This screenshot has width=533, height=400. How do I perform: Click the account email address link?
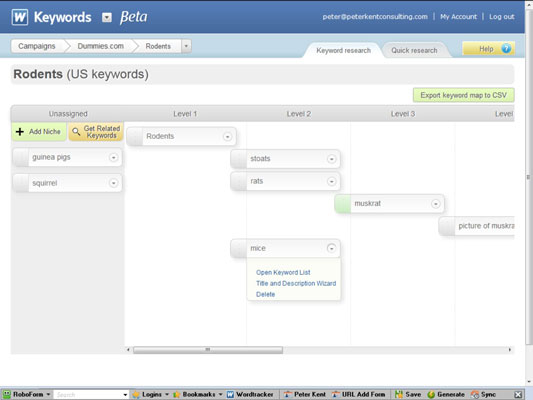[375, 17]
